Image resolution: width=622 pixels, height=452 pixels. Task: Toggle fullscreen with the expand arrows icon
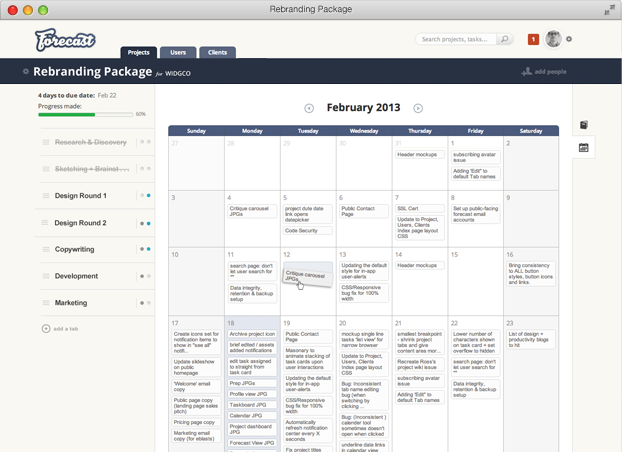[609, 10]
